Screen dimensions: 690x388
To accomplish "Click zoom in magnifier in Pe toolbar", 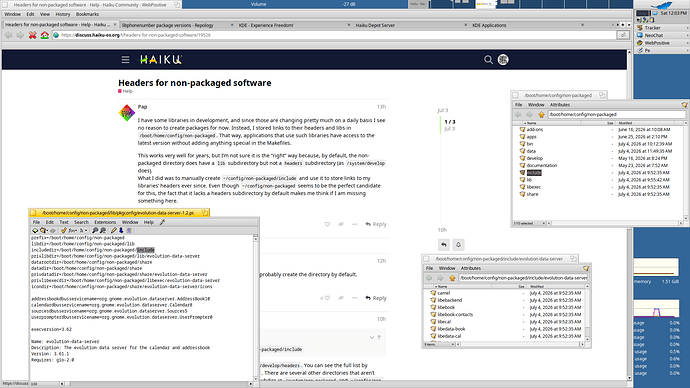I will pos(95,230).
